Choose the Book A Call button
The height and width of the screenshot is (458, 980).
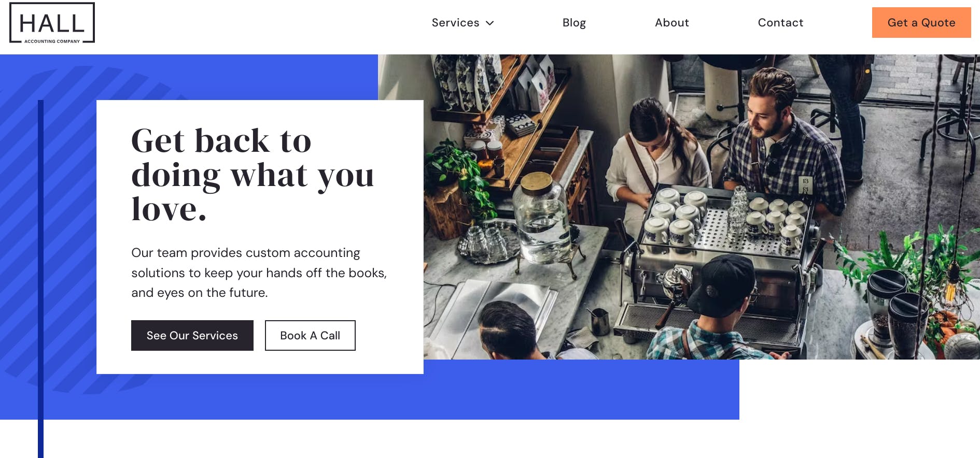(310, 336)
